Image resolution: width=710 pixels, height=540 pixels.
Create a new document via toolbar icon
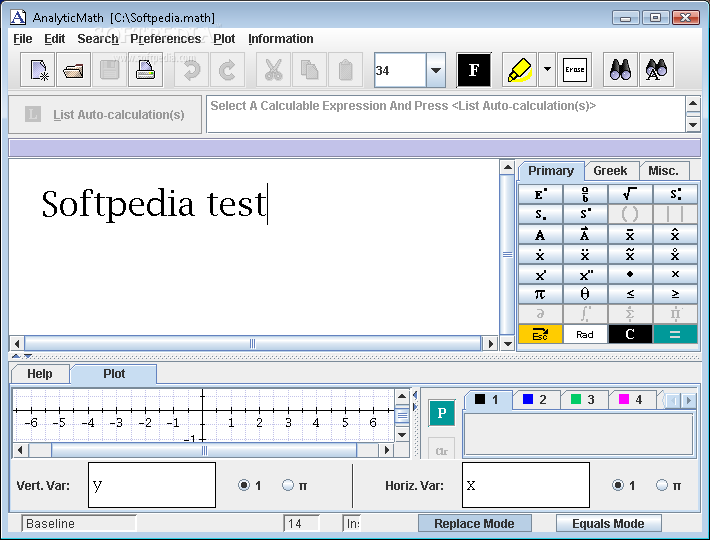tap(38, 70)
